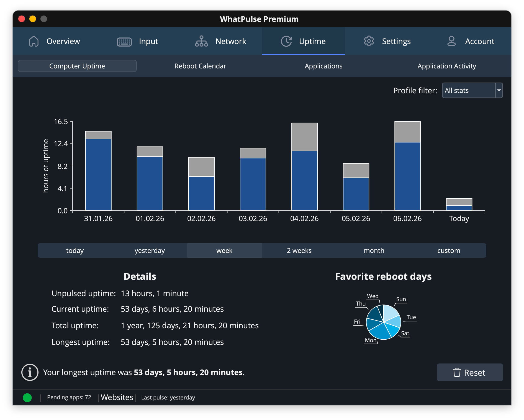Click the info icon beside longest uptime
The image size is (524, 420).
[30, 372]
